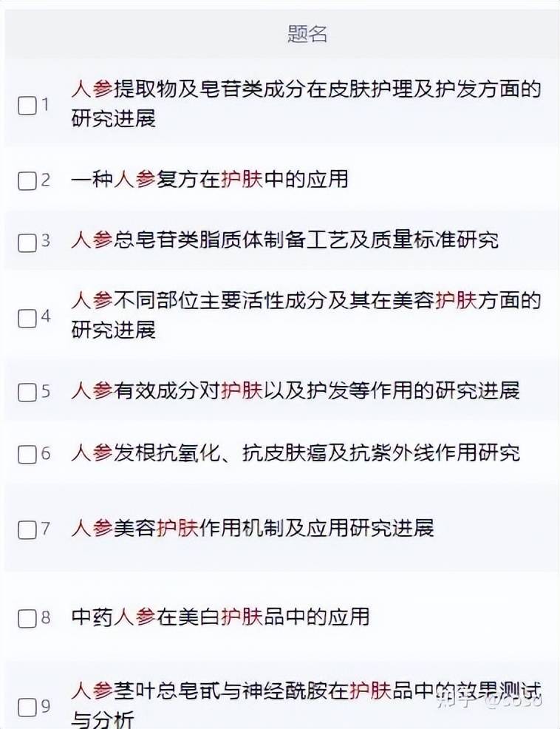560x729 pixels.
Task: Click the 题名 column header
Action: pyautogui.click(x=307, y=34)
